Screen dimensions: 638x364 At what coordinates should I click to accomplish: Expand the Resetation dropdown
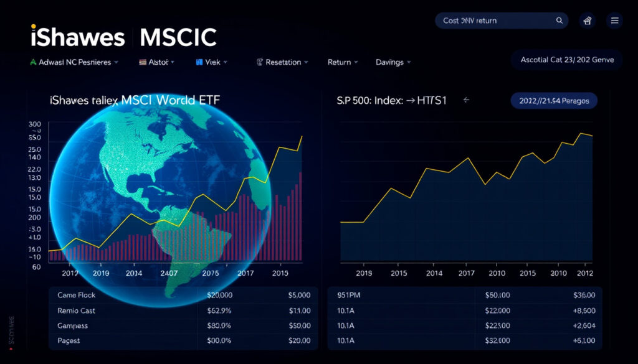click(x=306, y=63)
